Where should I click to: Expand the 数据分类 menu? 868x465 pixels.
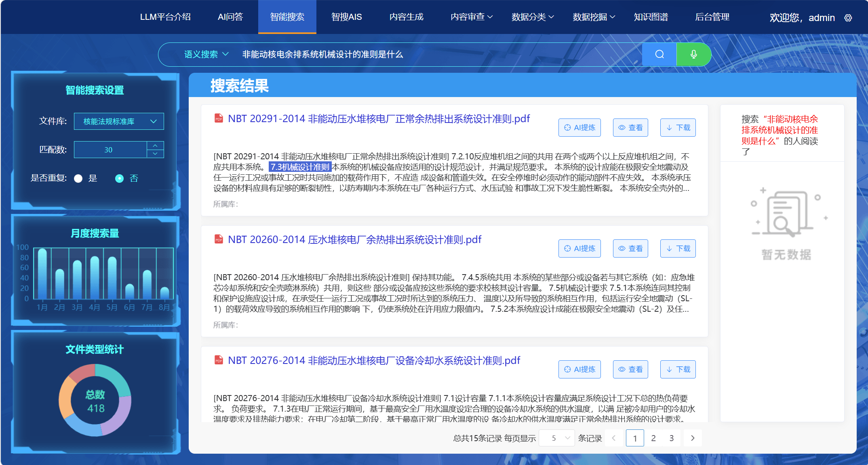coord(533,17)
